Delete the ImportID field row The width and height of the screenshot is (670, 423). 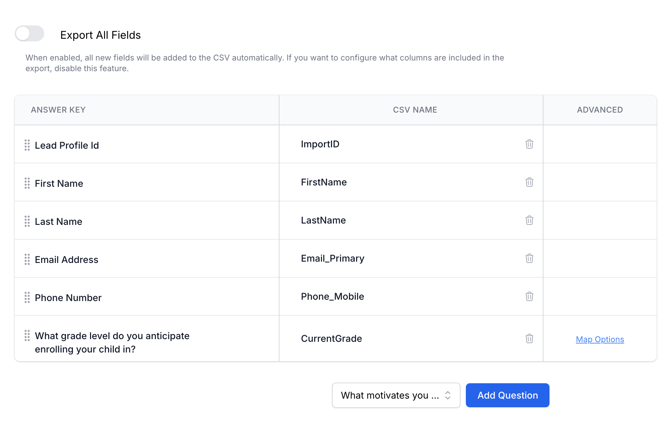pyautogui.click(x=529, y=144)
